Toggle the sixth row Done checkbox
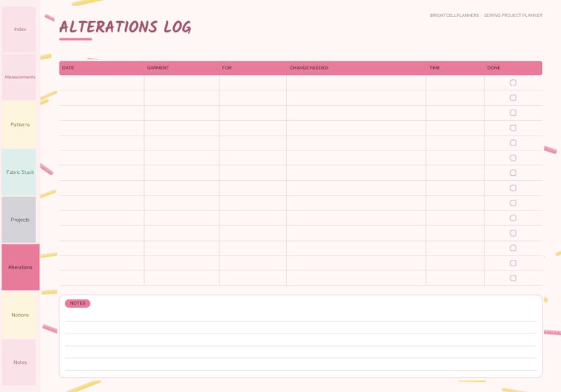561x392 pixels. click(513, 158)
